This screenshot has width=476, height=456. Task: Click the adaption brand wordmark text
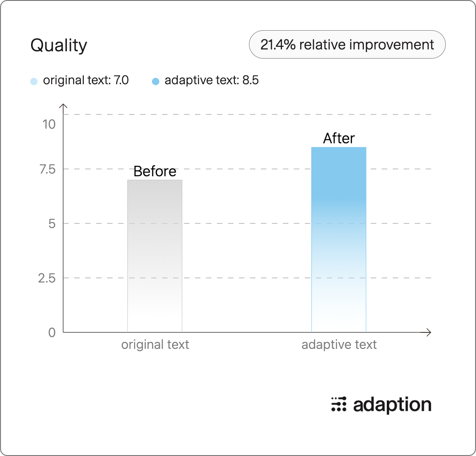click(392, 405)
